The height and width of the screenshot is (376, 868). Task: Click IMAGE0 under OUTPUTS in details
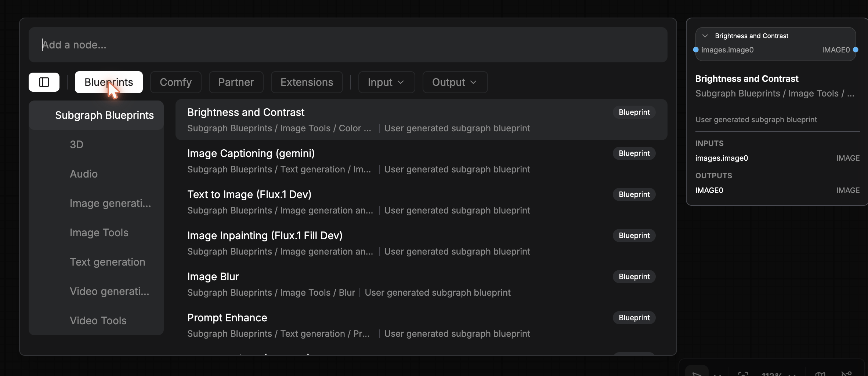click(x=709, y=190)
